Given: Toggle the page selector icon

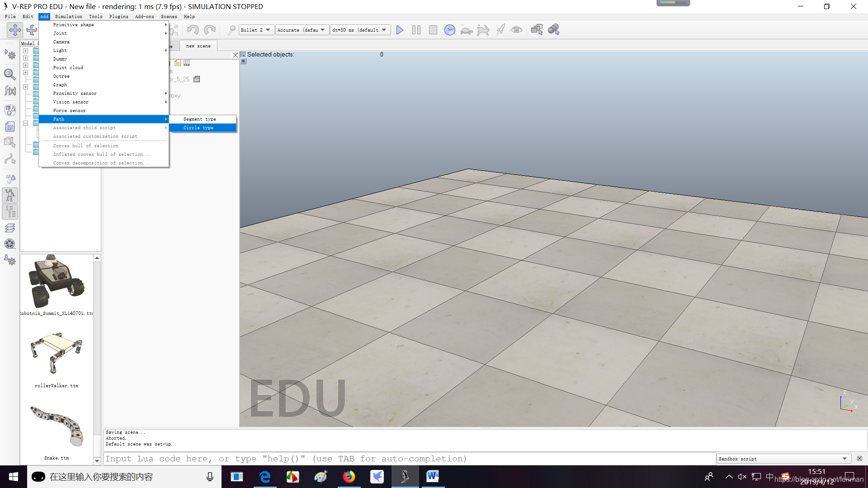Looking at the screenshot, I should click(537, 30).
